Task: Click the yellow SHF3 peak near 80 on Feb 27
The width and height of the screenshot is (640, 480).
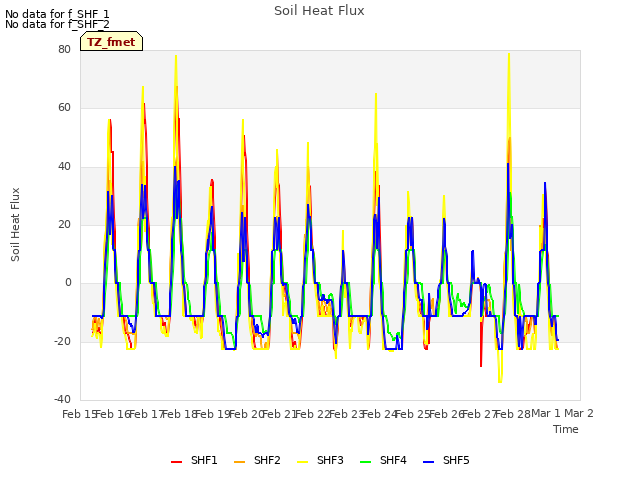Action: pos(509,54)
